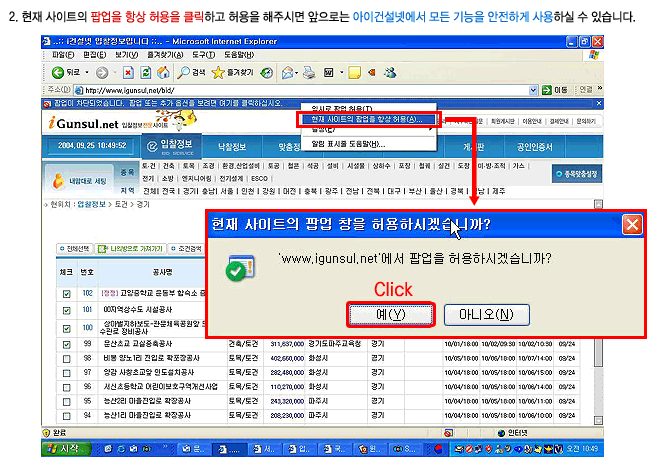Open the 검색 search toolbar icon
This screenshot has width=651, height=462.
[183, 73]
